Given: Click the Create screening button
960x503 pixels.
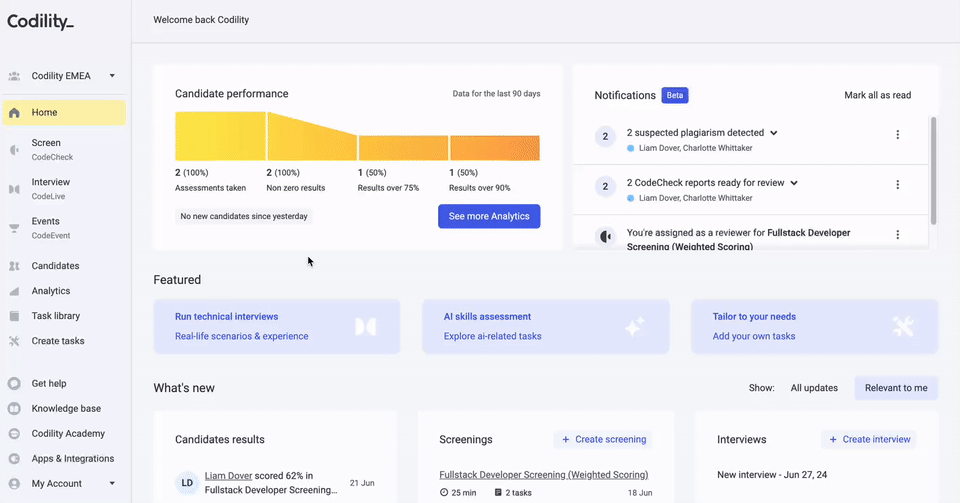Looking at the screenshot, I should tap(604, 439).
